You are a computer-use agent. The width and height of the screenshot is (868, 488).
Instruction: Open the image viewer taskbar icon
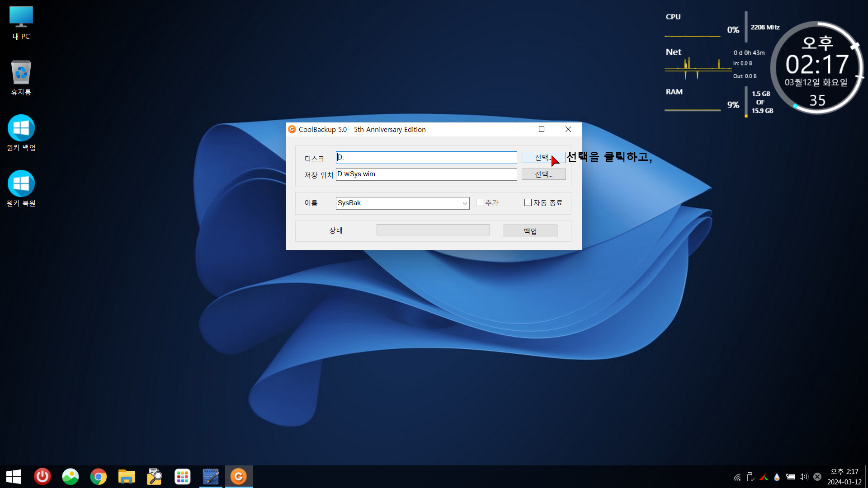[x=71, y=477]
